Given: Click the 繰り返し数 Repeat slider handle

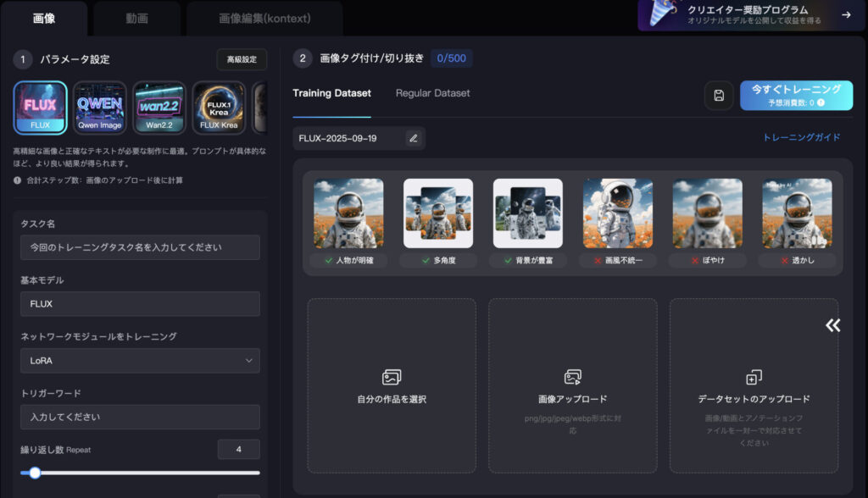Looking at the screenshot, I should [x=35, y=473].
